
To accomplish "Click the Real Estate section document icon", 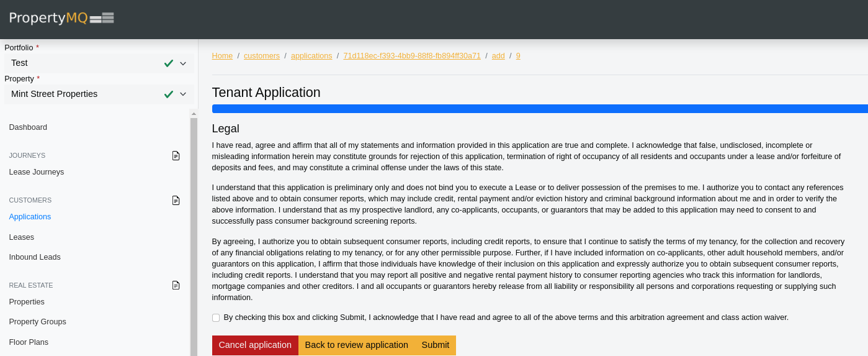I will [176, 285].
